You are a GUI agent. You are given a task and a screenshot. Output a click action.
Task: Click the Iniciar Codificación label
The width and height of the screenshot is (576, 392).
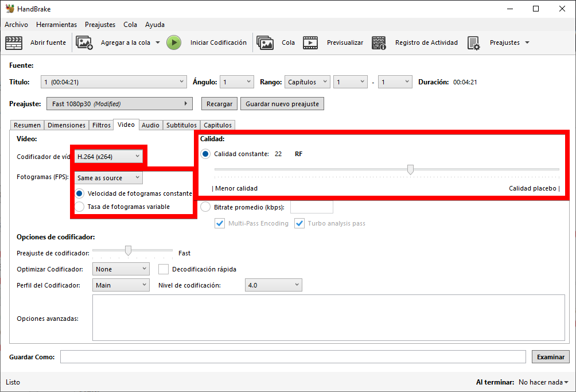(219, 42)
